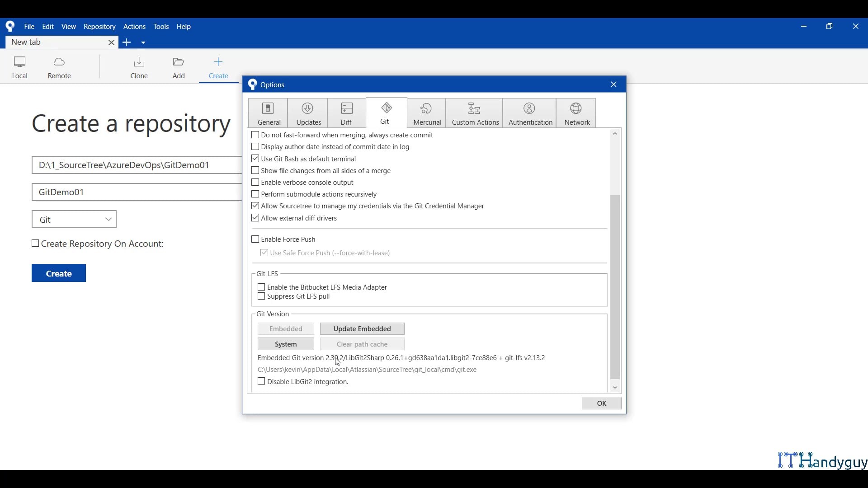This screenshot has width=868, height=488.
Task: Enable the Bitbucket LFS Media Adapter
Action: [260, 287]
